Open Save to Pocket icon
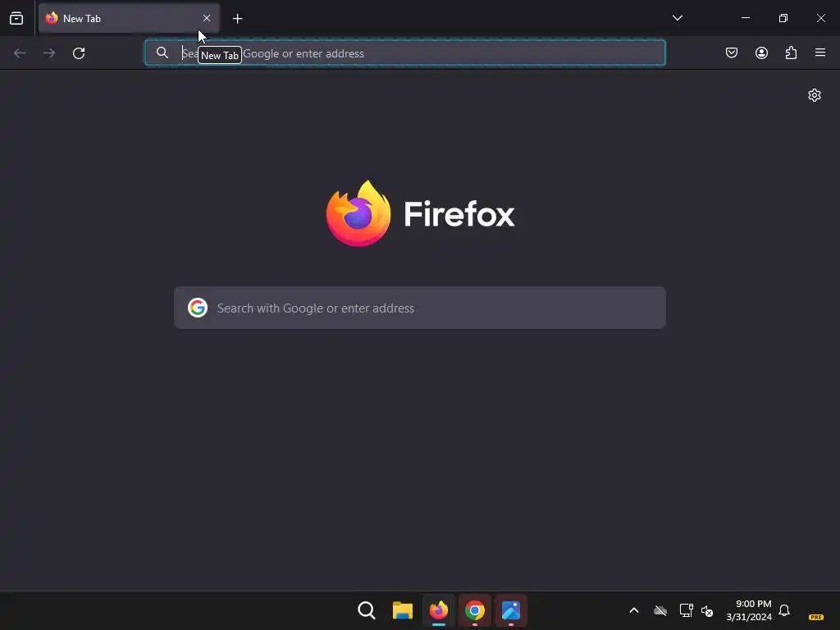The height and width of the screenshot is (630, 840). 731,52
